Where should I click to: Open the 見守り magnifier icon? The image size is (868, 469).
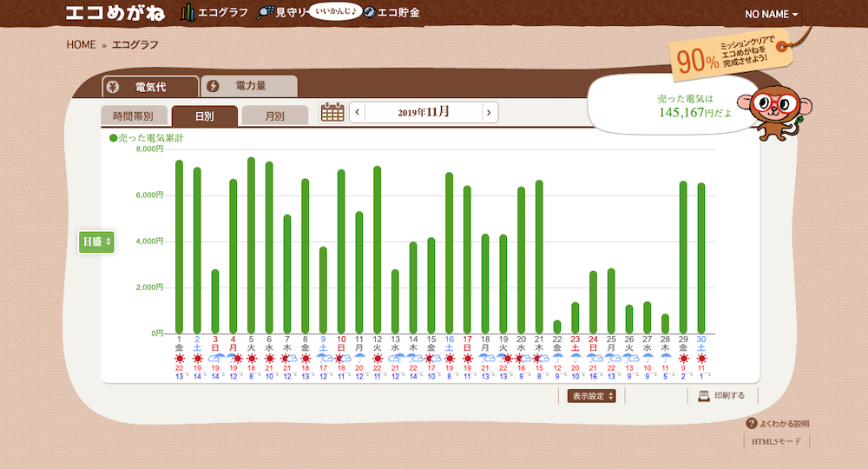pyautogui.click(x=266, y=12)
